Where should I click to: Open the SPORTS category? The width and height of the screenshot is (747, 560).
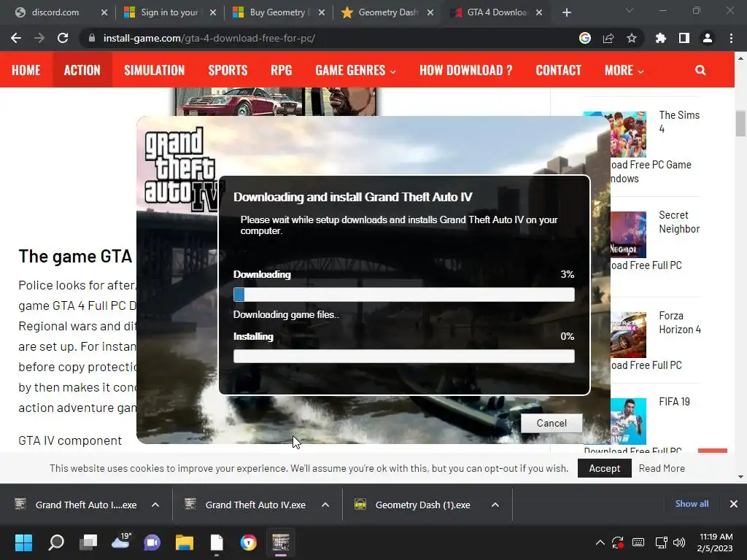[x=228, y=70]
